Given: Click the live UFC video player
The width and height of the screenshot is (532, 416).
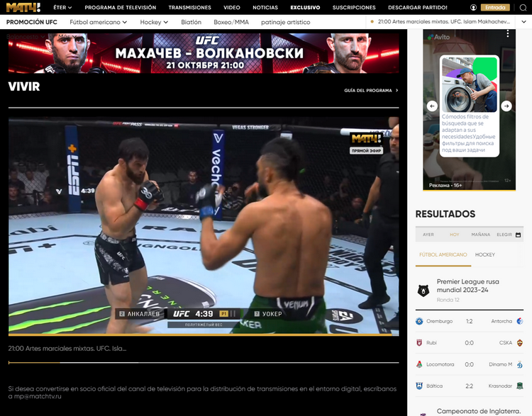Looking at the screenshot, I should click(x=204, y=226).
